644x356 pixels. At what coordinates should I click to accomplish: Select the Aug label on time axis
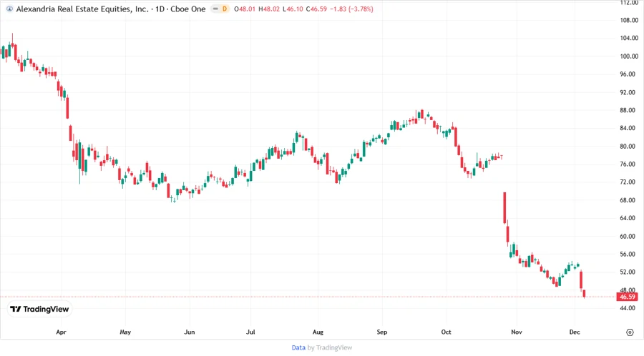click(318, 332)
